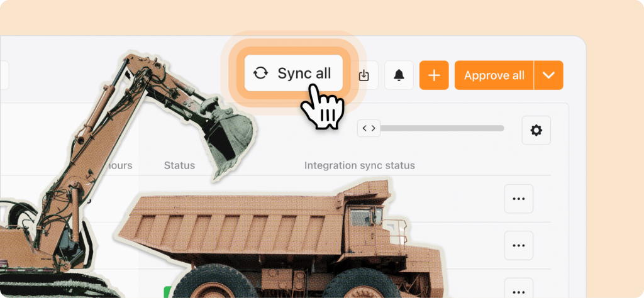Viewport: 644px width, 298px height.
Task: Click the slider handle with angle brackets
Action: (x=369, y=128)
